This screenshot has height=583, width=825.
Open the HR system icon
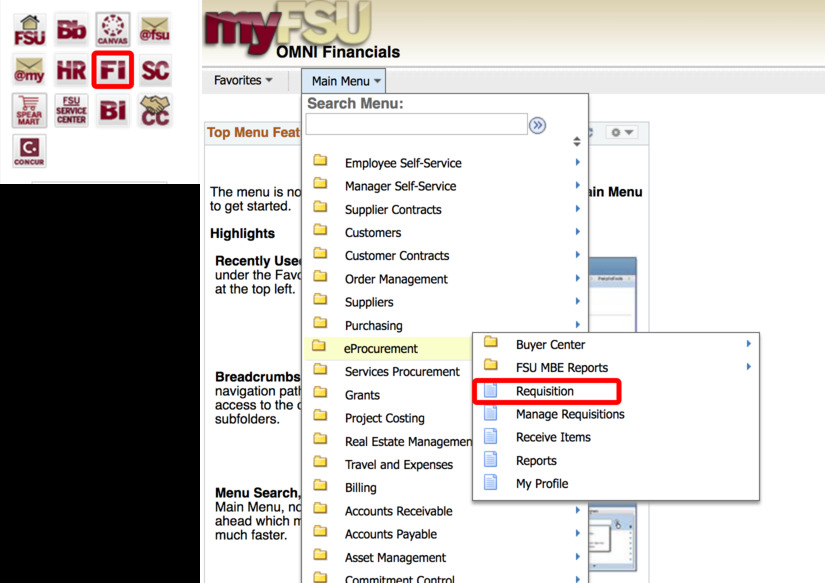pos(71,71)
